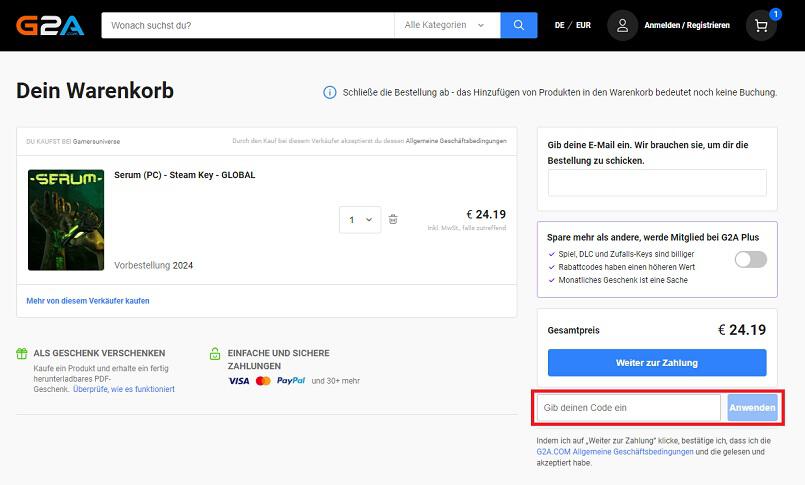Open G2A.COM Allgemeine Geschäftsbedingungen link
805x485 pixels.
coord(615,452)
